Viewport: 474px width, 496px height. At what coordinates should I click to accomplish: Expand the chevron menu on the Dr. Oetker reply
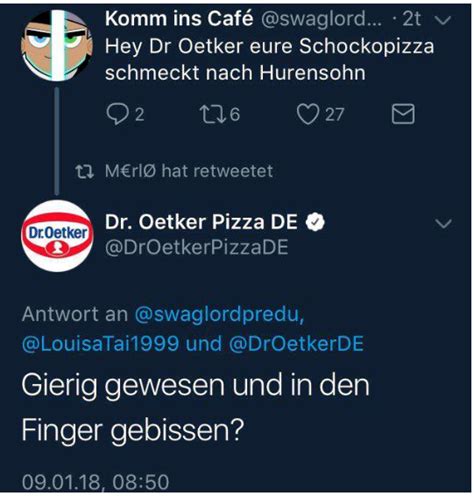click(x=444, y=223)
